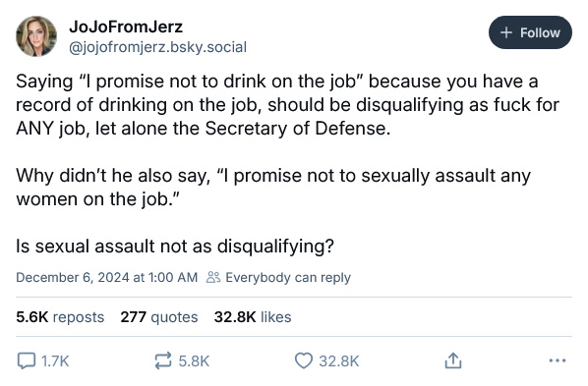Like the post with the heart icon

click(304, 360)
